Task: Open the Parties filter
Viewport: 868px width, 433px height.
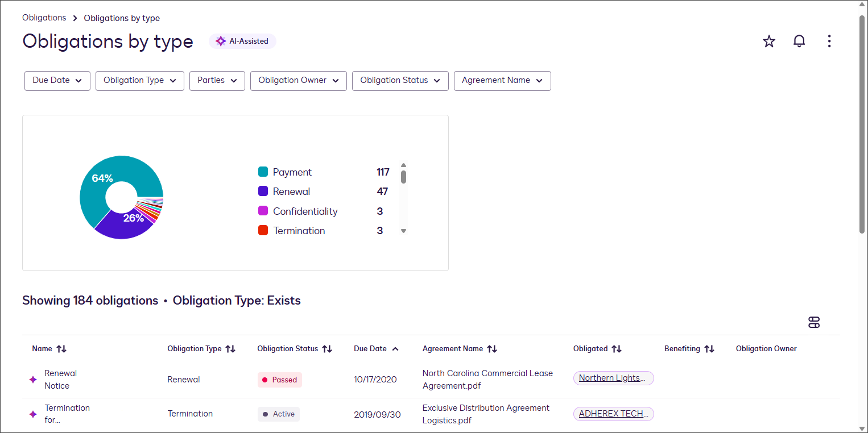Action: [217, 81]
